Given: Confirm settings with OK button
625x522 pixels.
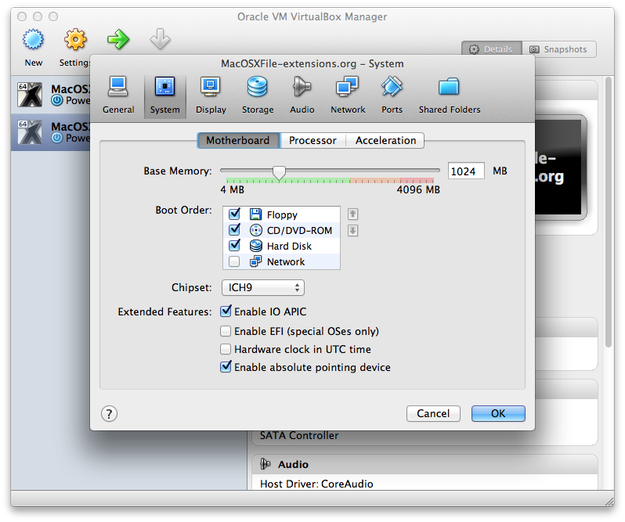Looking at the screenshot, I should (x=498, y=414).
